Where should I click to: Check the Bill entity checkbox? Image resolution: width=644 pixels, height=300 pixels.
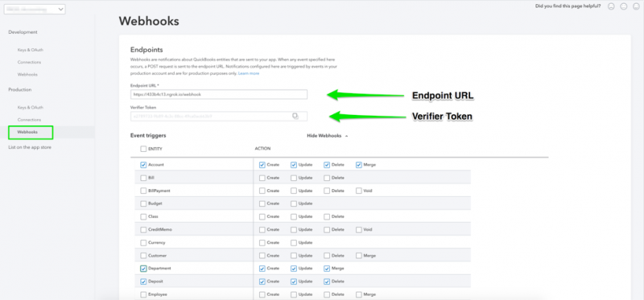point(143,178)
